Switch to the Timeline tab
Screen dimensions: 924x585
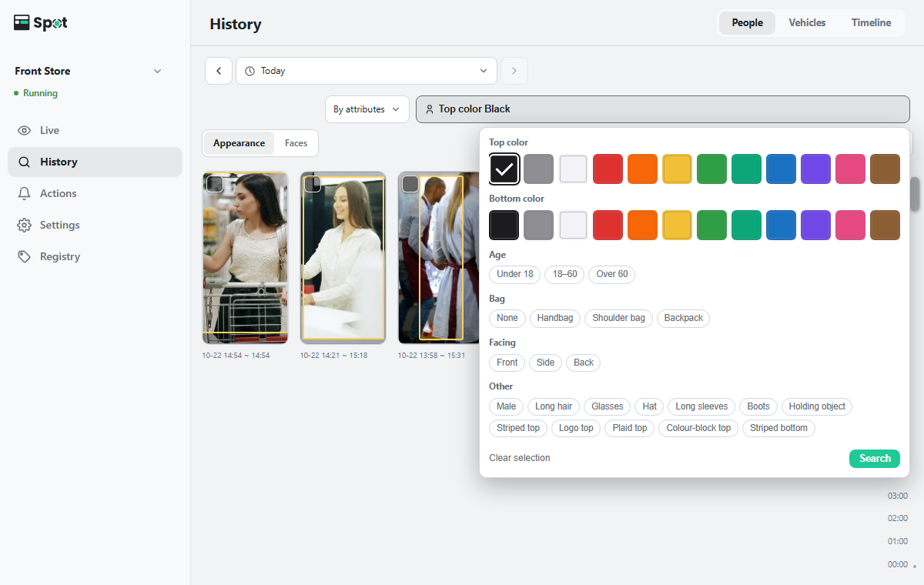(x=871, y=23)
